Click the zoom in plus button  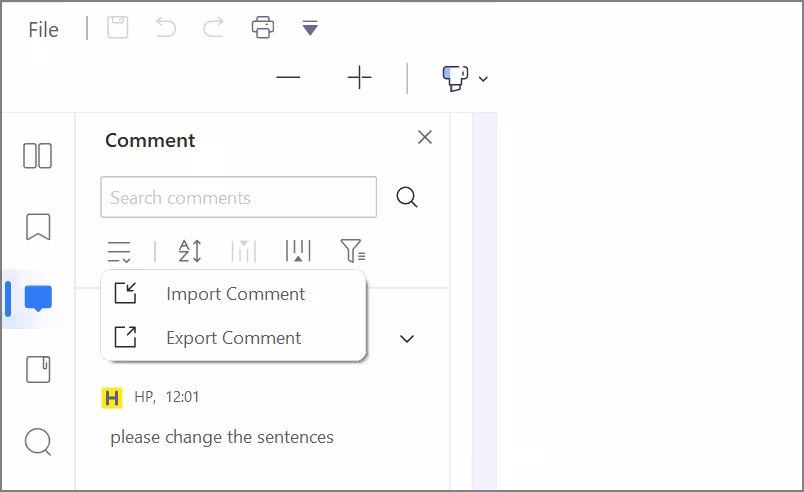pos(359,78)
